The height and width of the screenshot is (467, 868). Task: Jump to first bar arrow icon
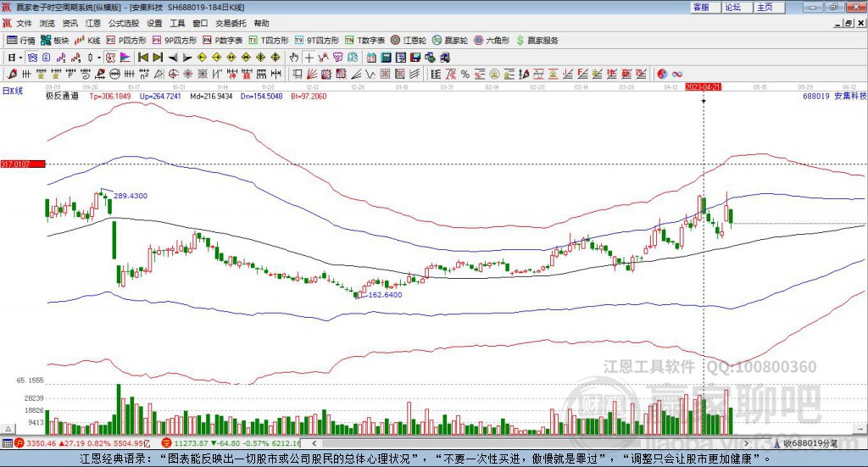point(142,58)
